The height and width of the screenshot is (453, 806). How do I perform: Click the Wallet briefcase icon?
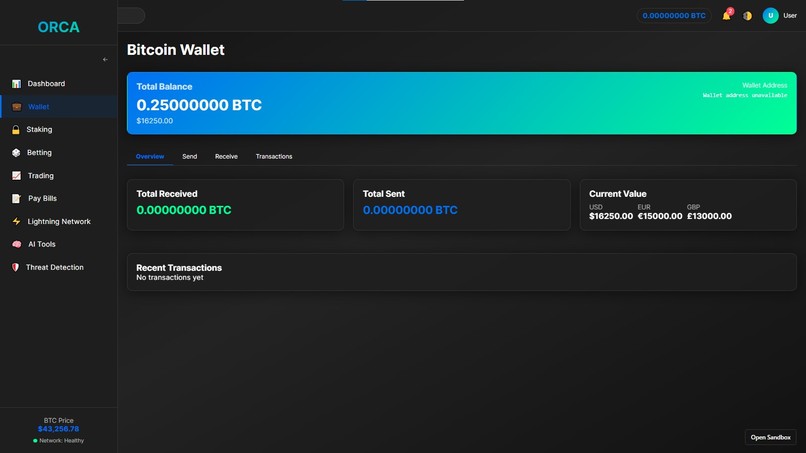point(17,106)
